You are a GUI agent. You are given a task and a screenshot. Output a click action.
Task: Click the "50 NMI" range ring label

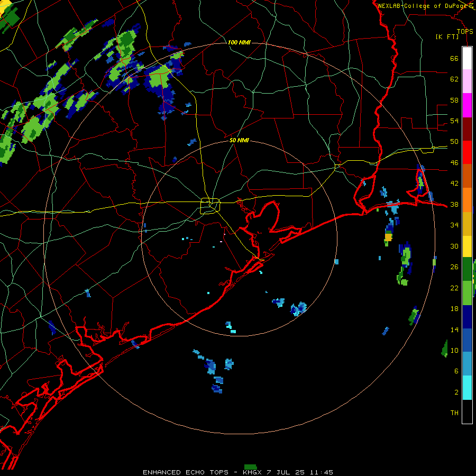coord(239,140)
